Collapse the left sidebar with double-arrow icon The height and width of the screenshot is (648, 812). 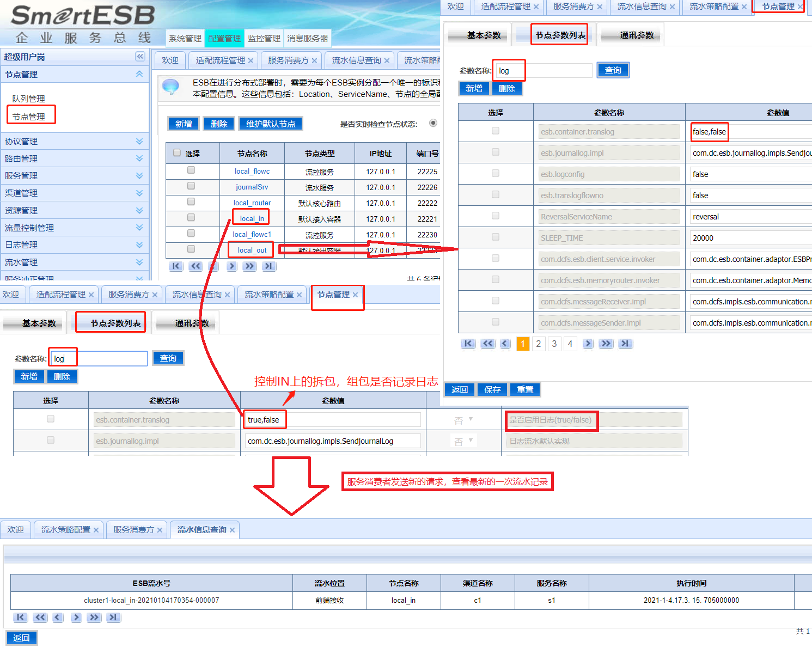coord(140,57)
